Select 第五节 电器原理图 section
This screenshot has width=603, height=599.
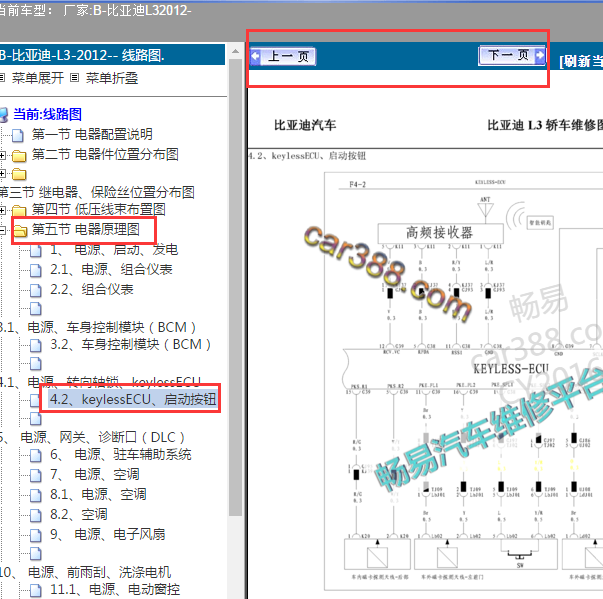[85, 229]
